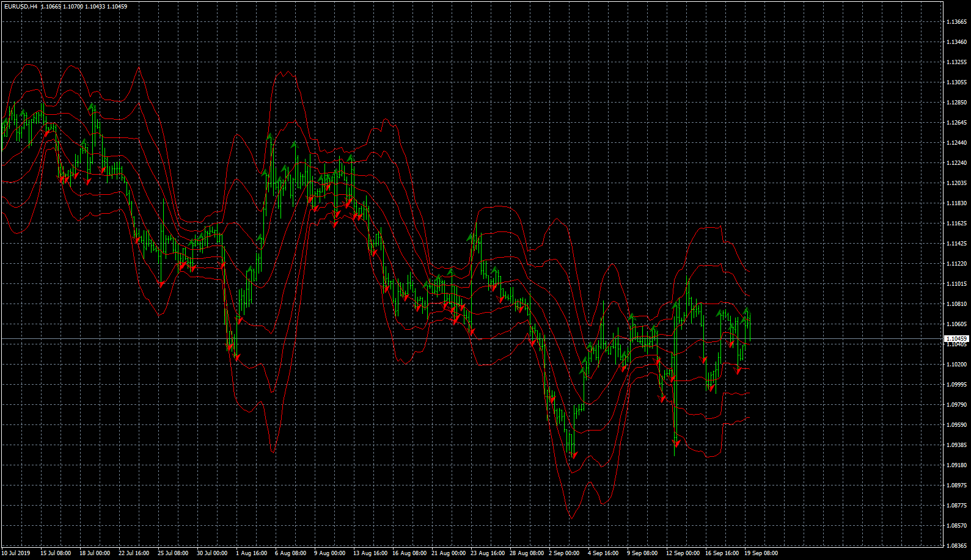This screenshot has width=971, height=560.
Task: Click the 30 Jul 00:00 time label
Action: click(212, 553)
